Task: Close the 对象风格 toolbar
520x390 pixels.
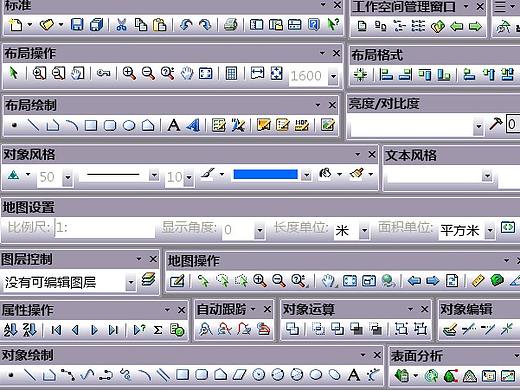Action: [372, 154]
